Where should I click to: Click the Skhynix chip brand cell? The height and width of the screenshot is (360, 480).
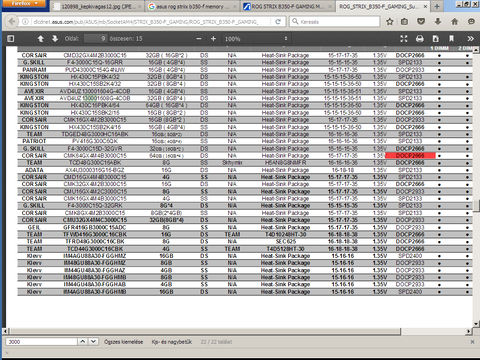click(x=232, y=163)
